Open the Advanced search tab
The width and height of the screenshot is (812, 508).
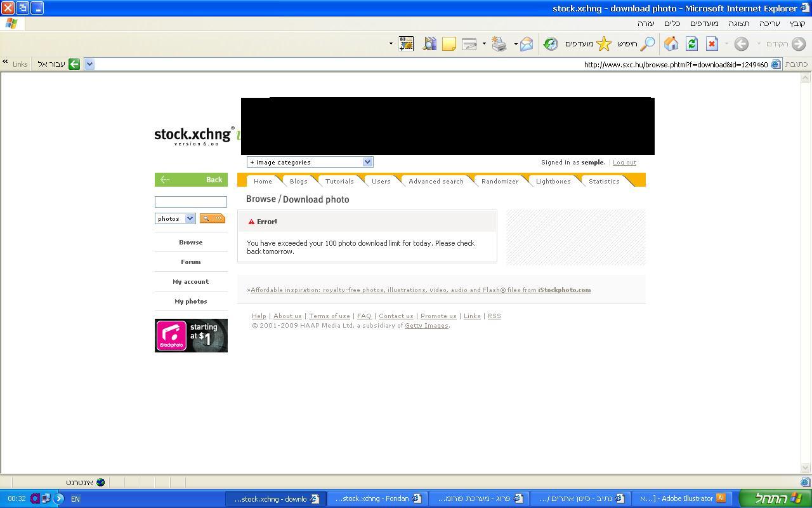(436, 181)
